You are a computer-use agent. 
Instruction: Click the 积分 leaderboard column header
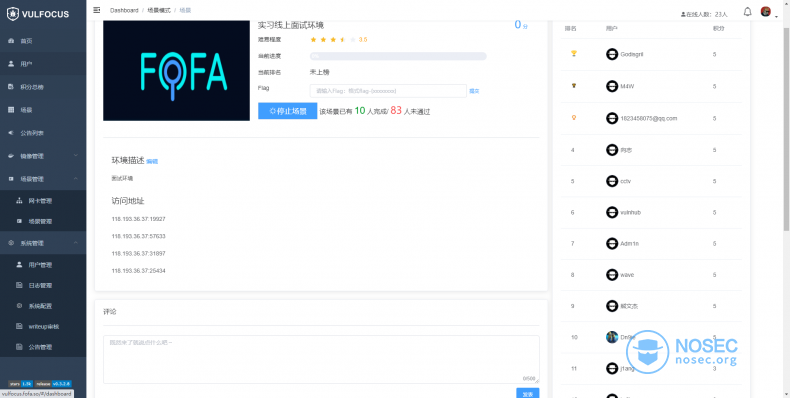click(718, 29)
